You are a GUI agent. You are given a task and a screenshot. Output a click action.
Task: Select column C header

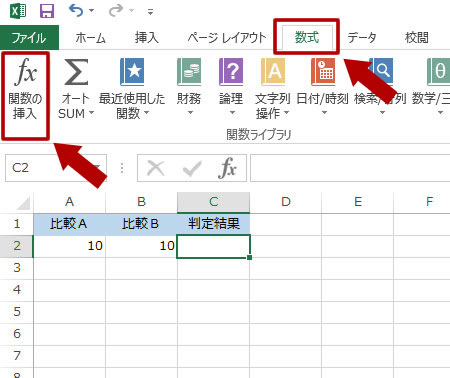tap(214, 202)
